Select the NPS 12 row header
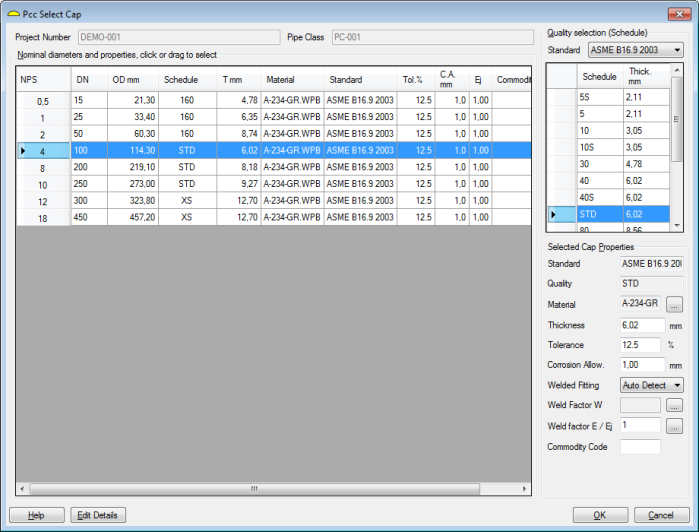Screen dimensions: 699x532 click(43, 201)
